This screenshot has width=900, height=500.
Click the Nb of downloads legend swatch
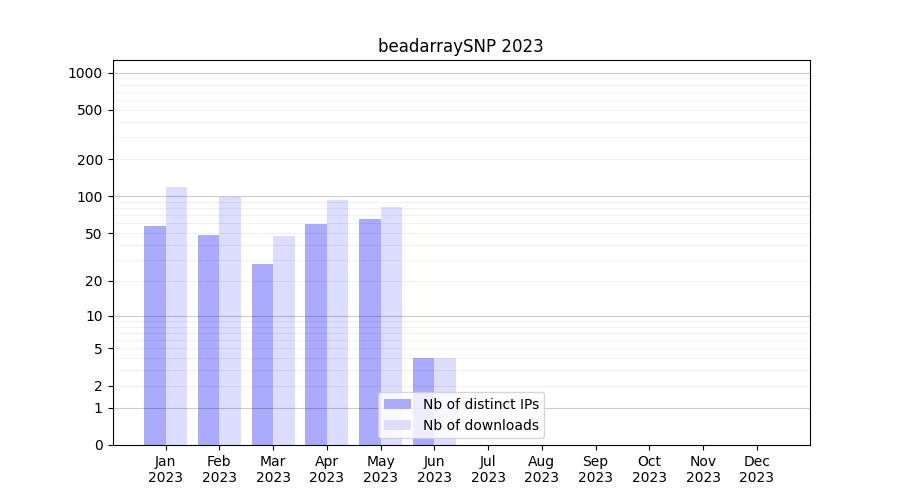click(x=397, y=425)
